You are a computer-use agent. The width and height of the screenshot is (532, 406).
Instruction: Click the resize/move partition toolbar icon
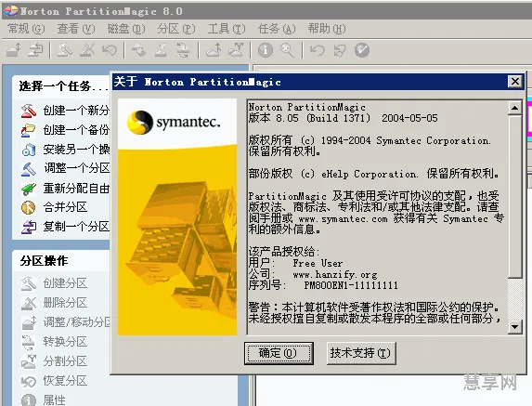coord(14,50)
